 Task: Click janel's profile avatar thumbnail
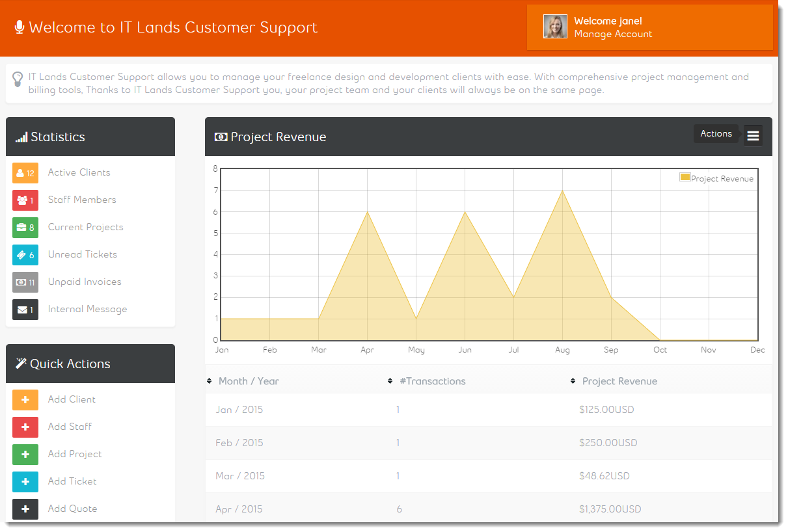(555, 27)
